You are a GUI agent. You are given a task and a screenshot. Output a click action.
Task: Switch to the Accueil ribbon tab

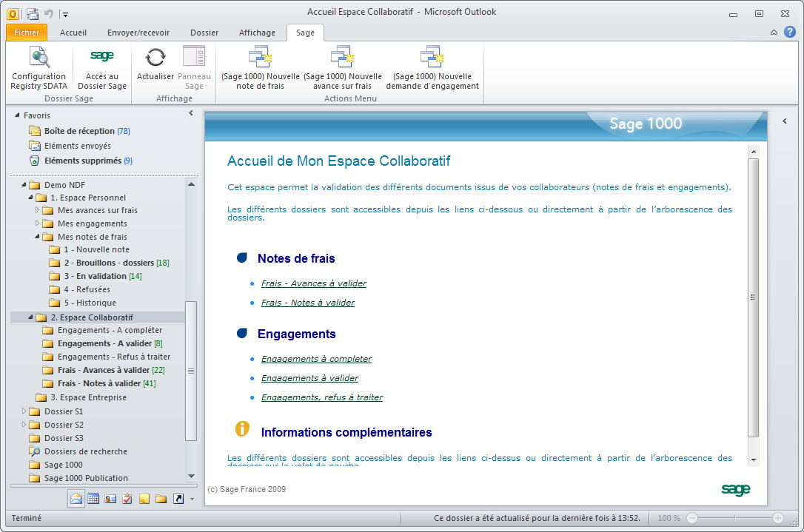coord(73,33)
